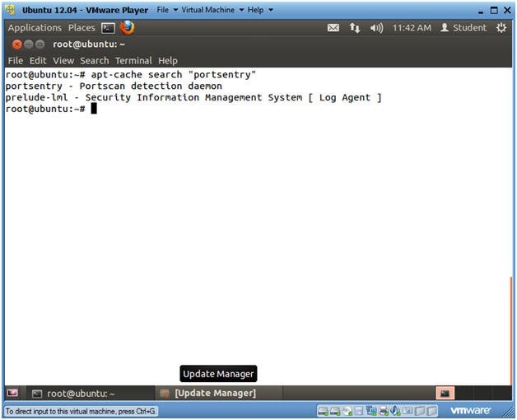The height and width of the screenshot is (420, 517).
Task: Click the vmware logo in status bar
Action: point(470,411)
